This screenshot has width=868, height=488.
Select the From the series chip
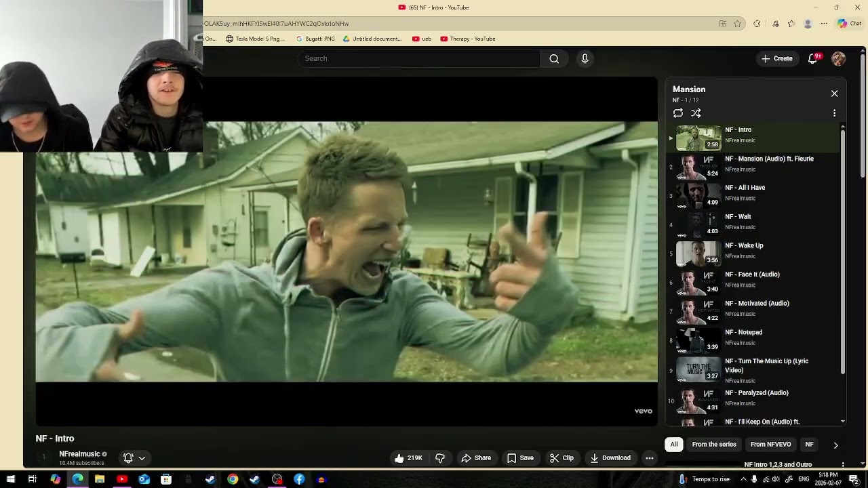click(x=714, y=445)
